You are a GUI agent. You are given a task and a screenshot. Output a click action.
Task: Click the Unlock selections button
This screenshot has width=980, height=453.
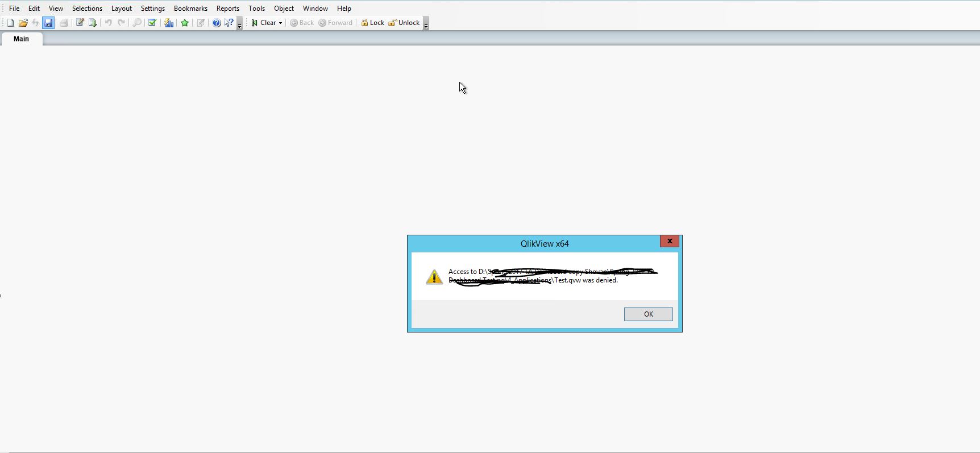pos(404,23)
